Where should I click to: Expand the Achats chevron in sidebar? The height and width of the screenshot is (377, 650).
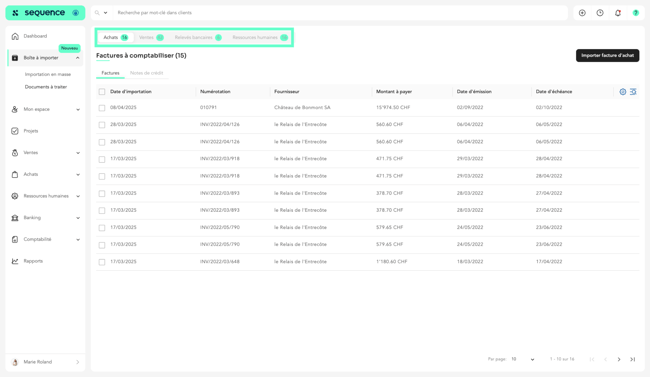[x=78, y=175]
